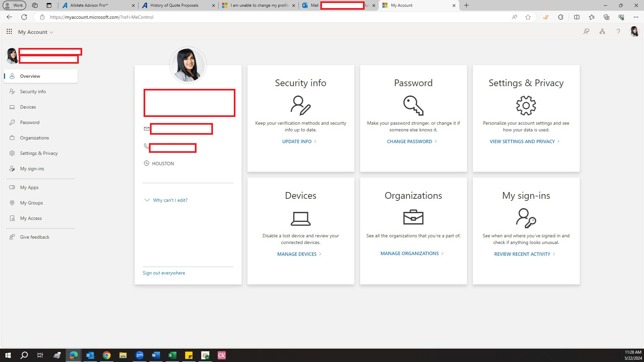644x362 pixels.
Task: Open the help question mark icon
Action: pos(618,32)
